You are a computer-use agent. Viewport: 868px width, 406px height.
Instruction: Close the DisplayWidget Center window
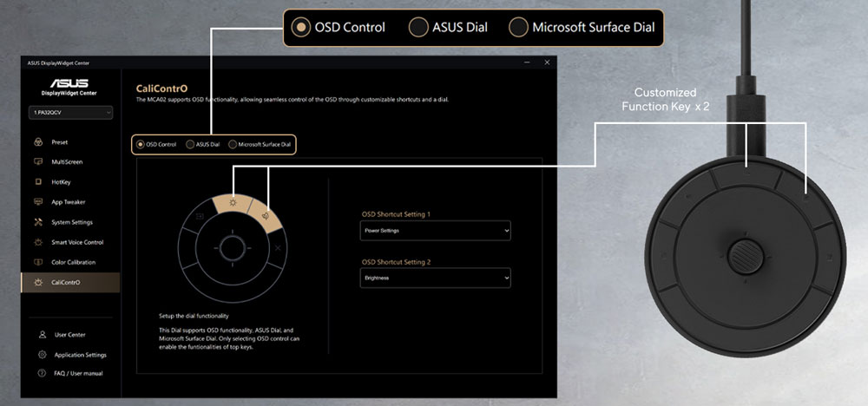[x=547, y=62]
